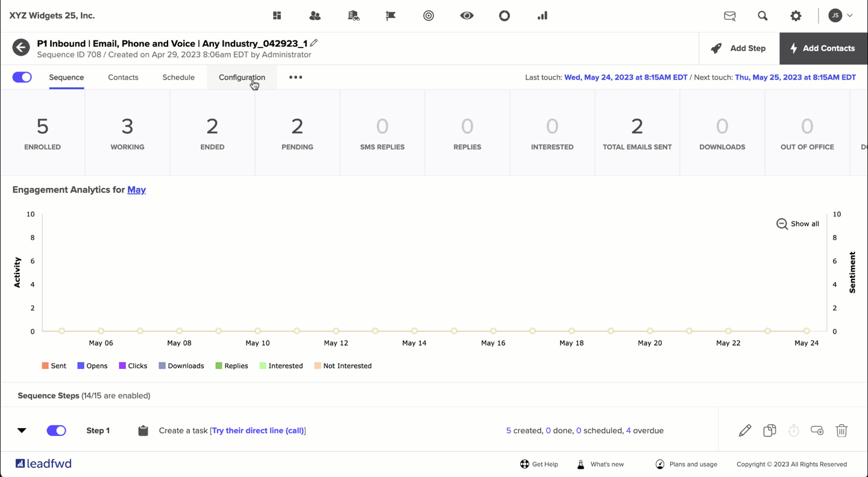Open the Working stat card

[x=127, y=133]
